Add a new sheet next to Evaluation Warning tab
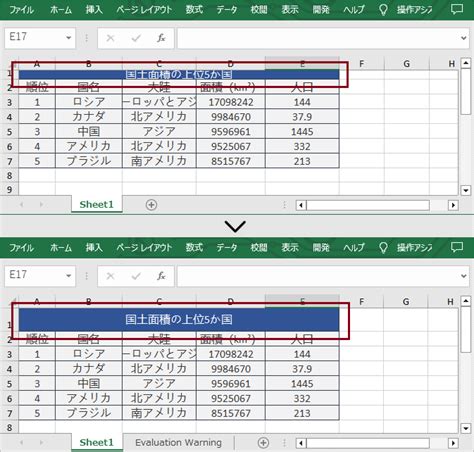 (263, 443)
